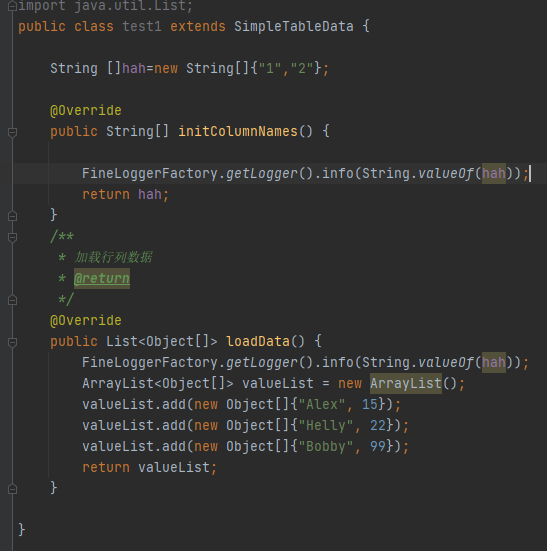Screen dimensions: 547x551
Task: Click @Override annotation above loadData
Action: (86, 320)
